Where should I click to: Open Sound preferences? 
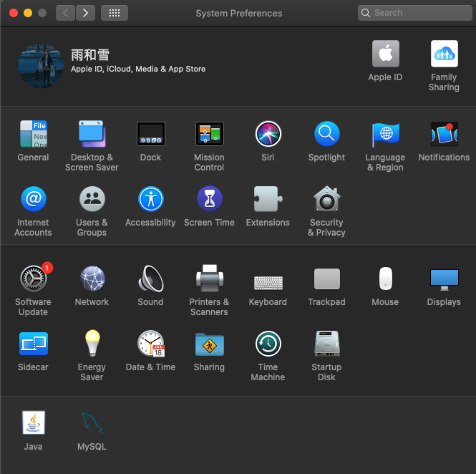click(151, 279)
